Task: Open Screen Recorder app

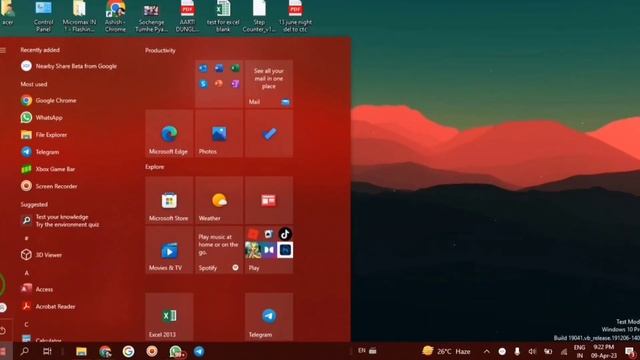Action: pyautogui.click(x=49, y=186)
